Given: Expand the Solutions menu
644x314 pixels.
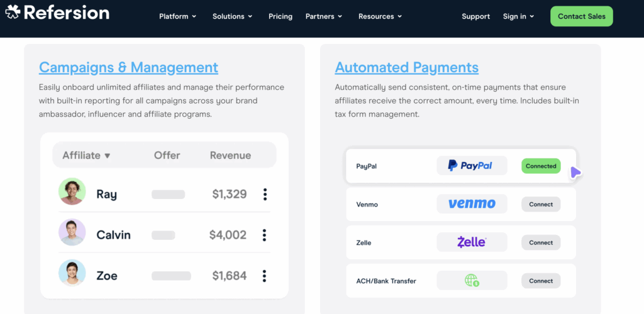Looking at the screenshot, I should point(233,16).
